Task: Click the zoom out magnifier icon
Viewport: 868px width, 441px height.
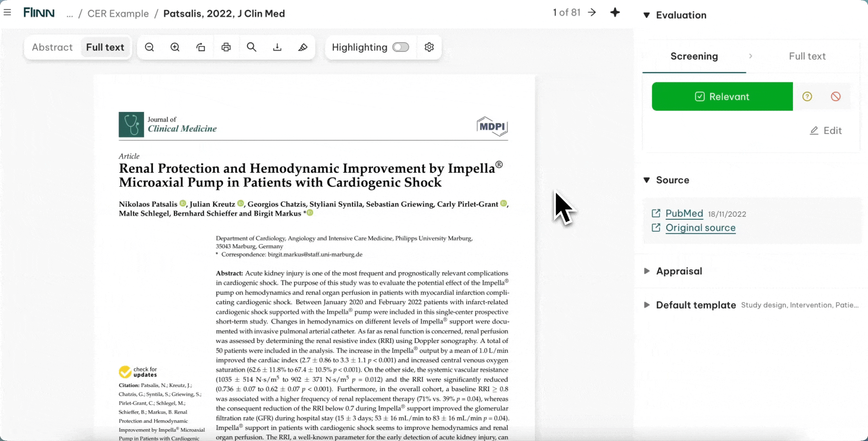Action: pos(149,47)
